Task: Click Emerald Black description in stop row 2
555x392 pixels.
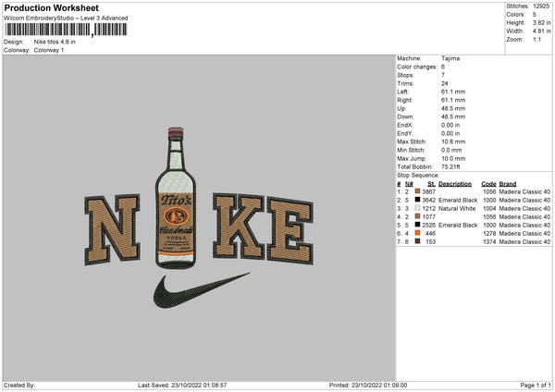Action: click(458, 201)
